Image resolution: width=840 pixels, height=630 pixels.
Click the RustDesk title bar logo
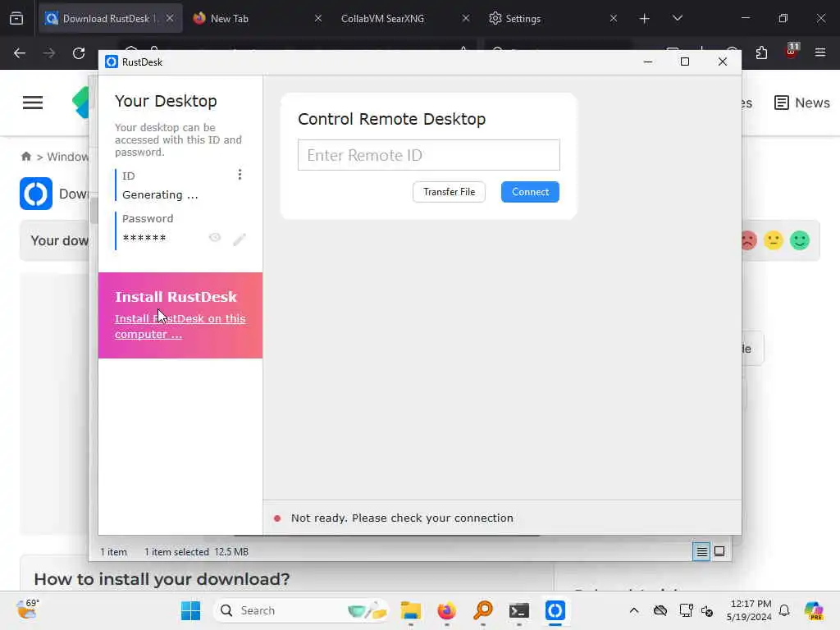pyautogui.click(x=112, y=62)
